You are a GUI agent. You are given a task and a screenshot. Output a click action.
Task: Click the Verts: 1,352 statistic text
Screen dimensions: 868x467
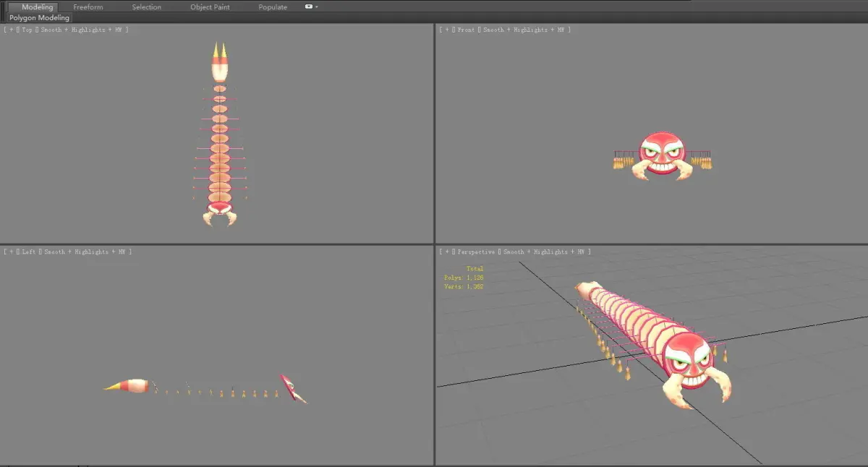coord(464,287)
